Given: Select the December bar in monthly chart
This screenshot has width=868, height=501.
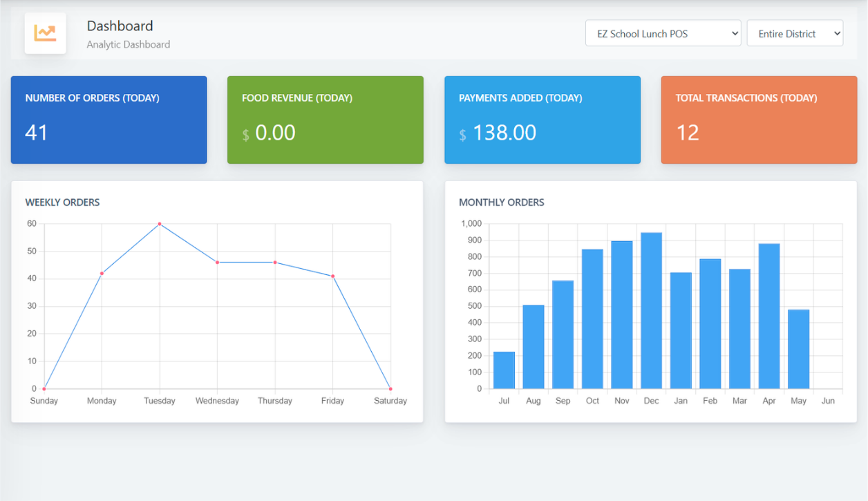Looking at the screenshot, I should [x=650, y=311].
